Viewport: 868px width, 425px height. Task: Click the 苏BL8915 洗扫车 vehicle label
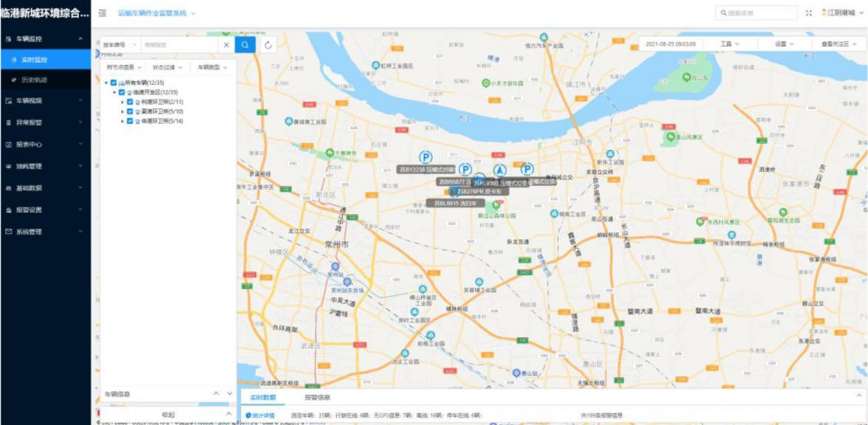[457, 203]
